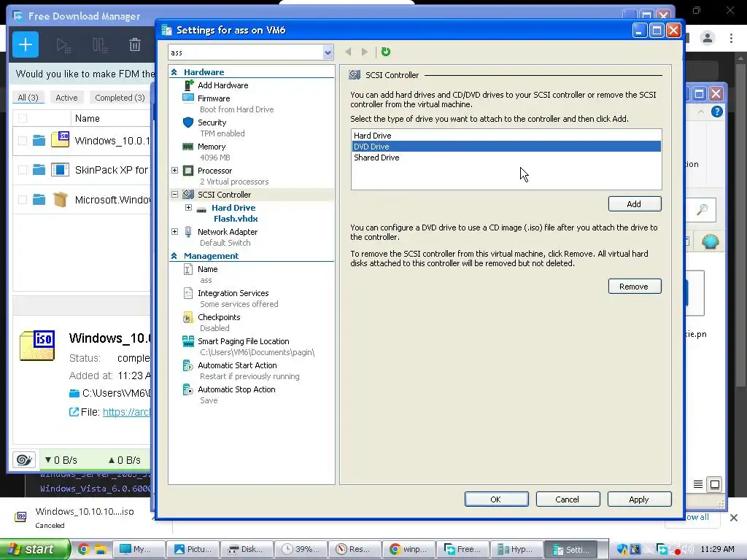Click the Memory chip icon
The image size is (747, 560).
pyautogui.click(x=188, y=147)
